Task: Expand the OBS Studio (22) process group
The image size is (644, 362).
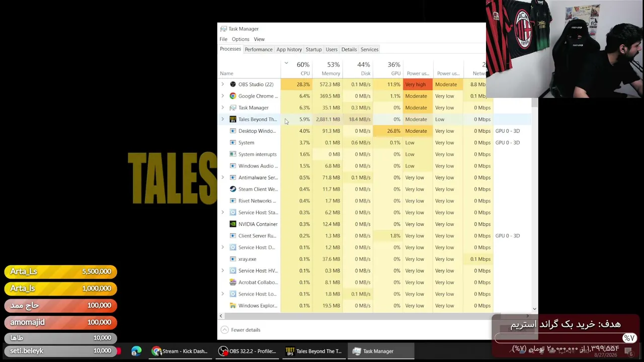Action: [x=223, y=84]
